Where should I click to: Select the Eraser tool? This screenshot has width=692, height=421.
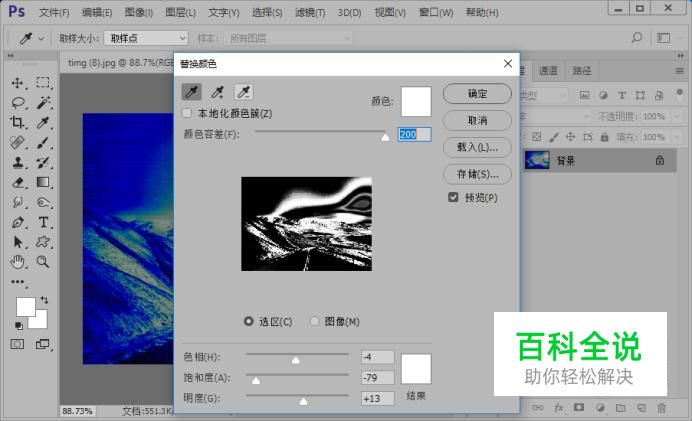coord(18,182)
